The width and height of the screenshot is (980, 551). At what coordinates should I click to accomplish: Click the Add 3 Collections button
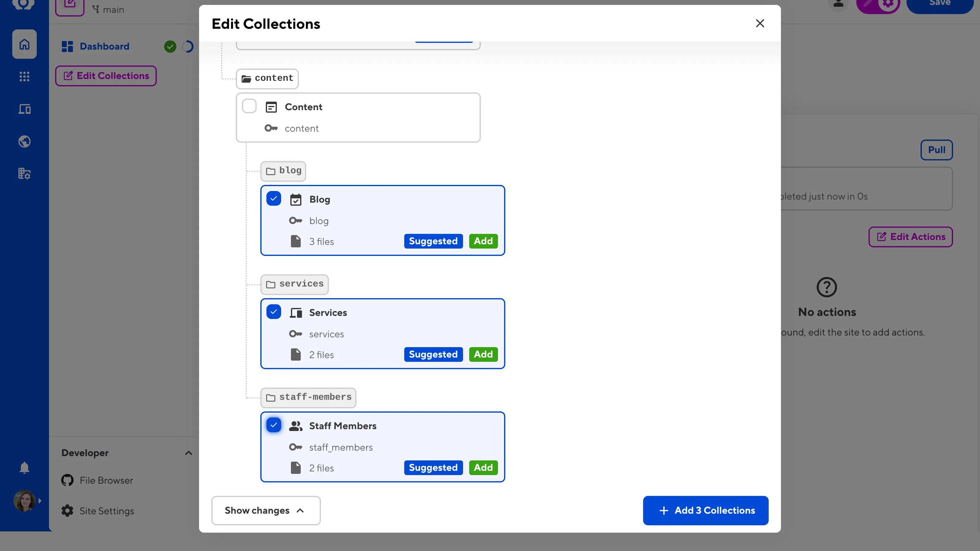click(705, 510)
